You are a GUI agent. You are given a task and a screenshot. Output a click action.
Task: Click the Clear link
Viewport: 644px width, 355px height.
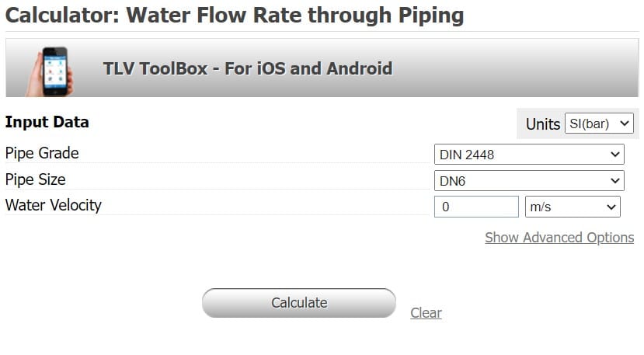(x=426, y=313)
